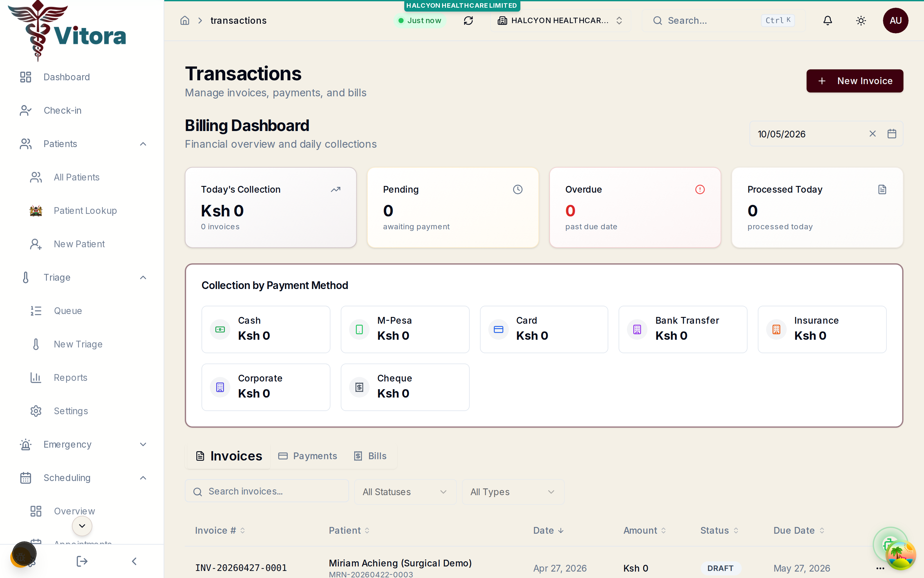Click the Bank Transfer building icon
This screenshot has height=578, width=924.
coord(637,329)
